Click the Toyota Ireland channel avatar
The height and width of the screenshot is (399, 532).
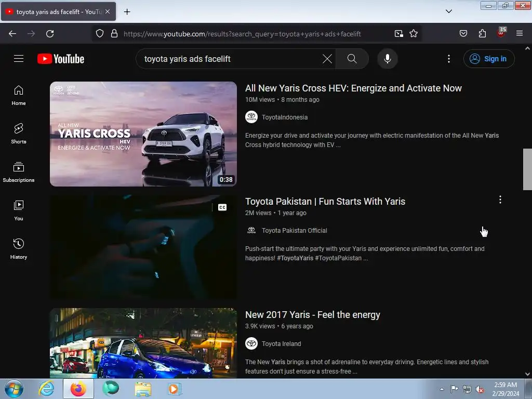coord(251,344)
